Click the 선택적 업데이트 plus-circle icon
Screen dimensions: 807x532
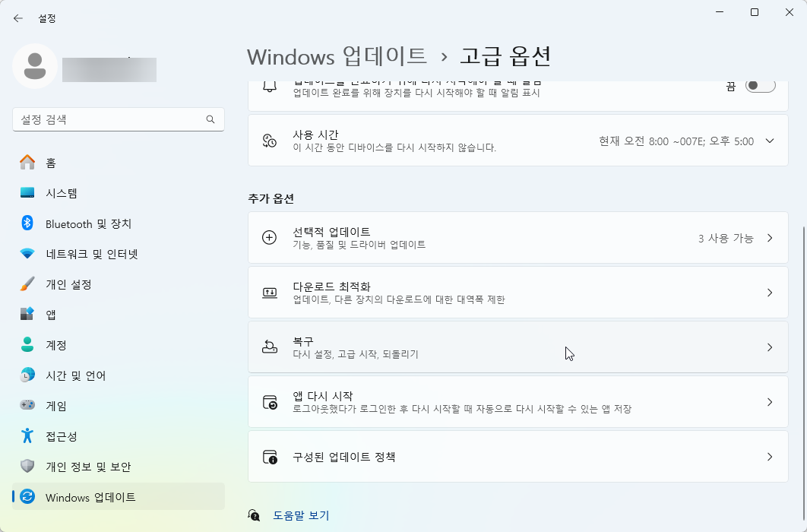tap(269, 238)
